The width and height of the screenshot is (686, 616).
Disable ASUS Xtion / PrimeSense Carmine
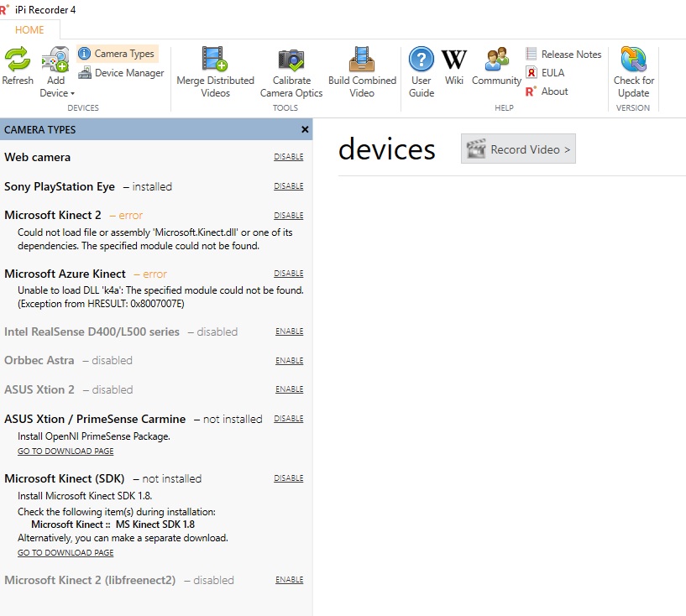point(288,419)
